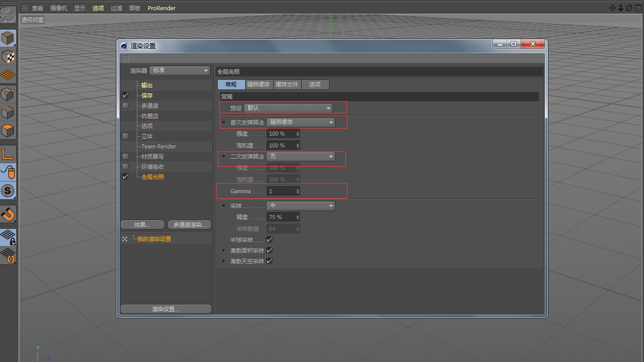The width and height of the screenshot is (644, 362).
Task: Uncheck the 保存 checkbox
Action: (125, 96)
